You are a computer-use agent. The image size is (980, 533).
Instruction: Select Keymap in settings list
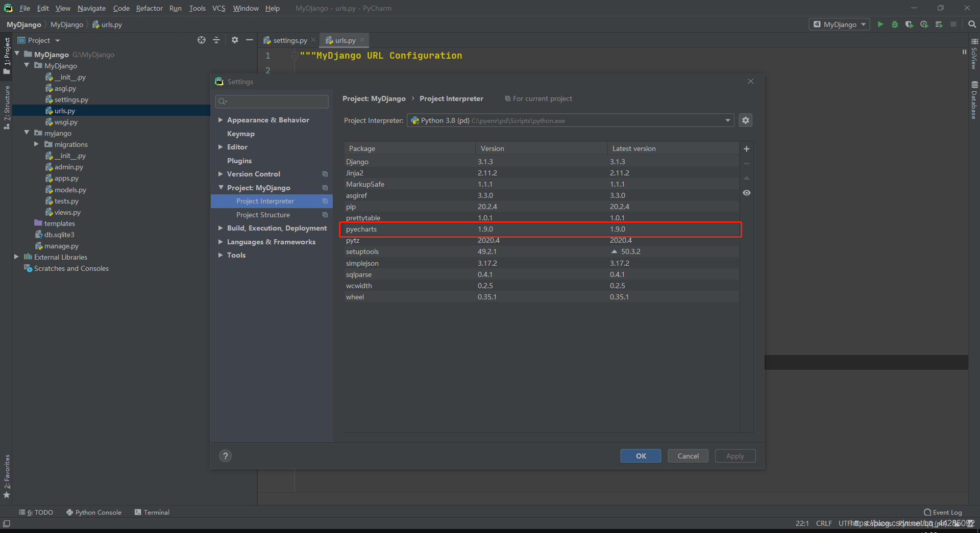coord(241,134)
